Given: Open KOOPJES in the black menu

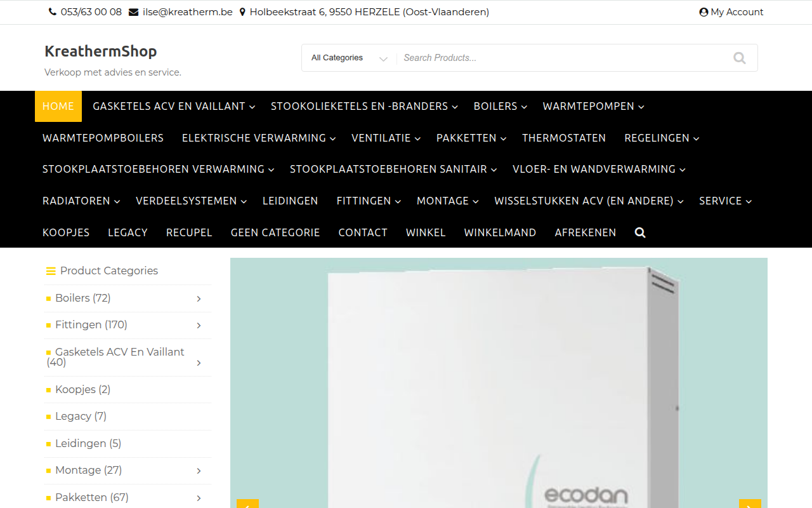Looking at the screenshot, I should 66,232.
